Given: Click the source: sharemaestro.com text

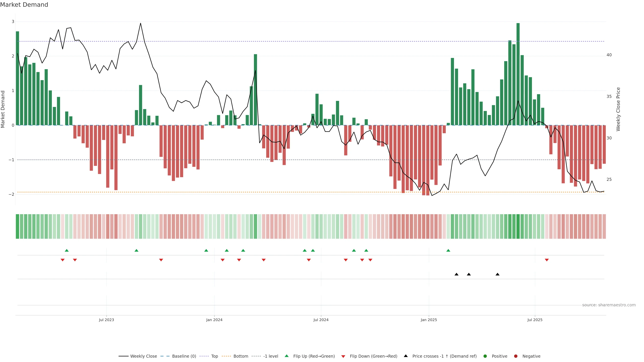Looking at the screenshot, I should pyautogui.click(x=609, y=305).
